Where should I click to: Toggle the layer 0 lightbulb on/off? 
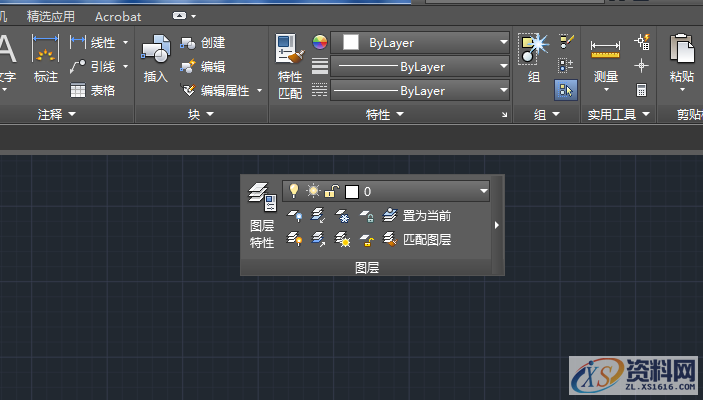tap(294, 190)
